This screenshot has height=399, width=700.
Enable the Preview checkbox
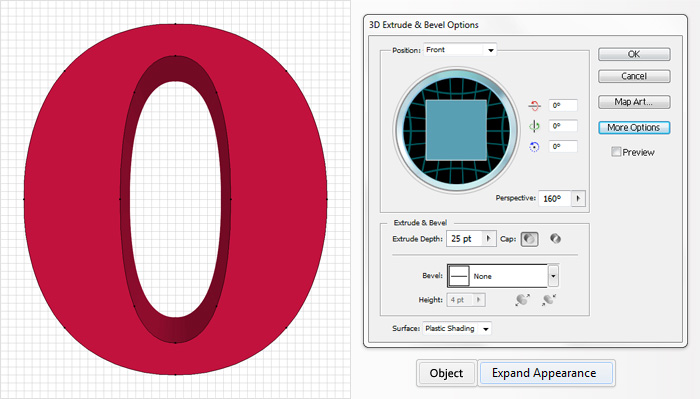pyautogui.click(x=616, y=152)
